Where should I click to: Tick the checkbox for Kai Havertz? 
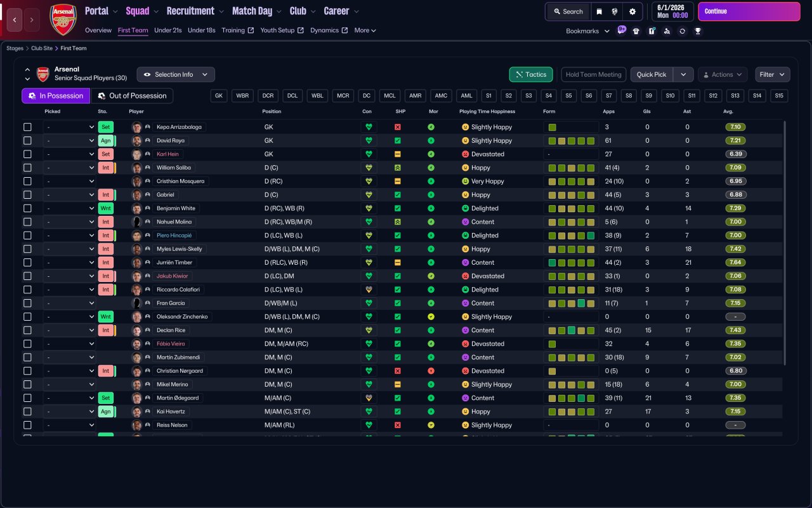(27, 411)
